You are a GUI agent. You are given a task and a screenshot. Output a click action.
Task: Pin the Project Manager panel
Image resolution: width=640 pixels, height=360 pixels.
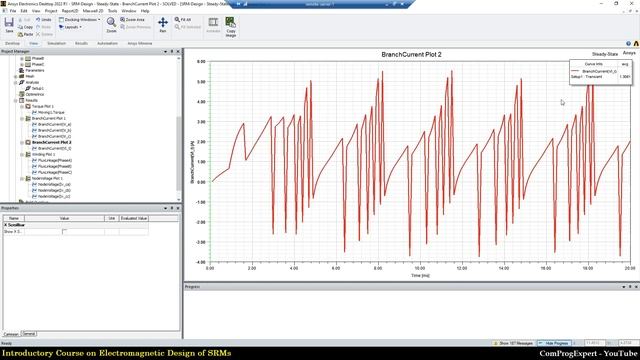172,51
